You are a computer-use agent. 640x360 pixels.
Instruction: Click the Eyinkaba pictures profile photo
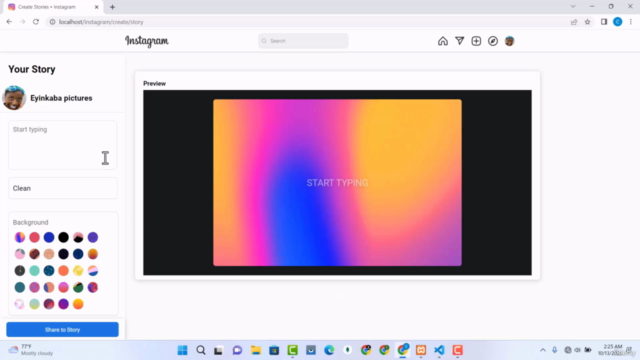(x=14, y=98)
